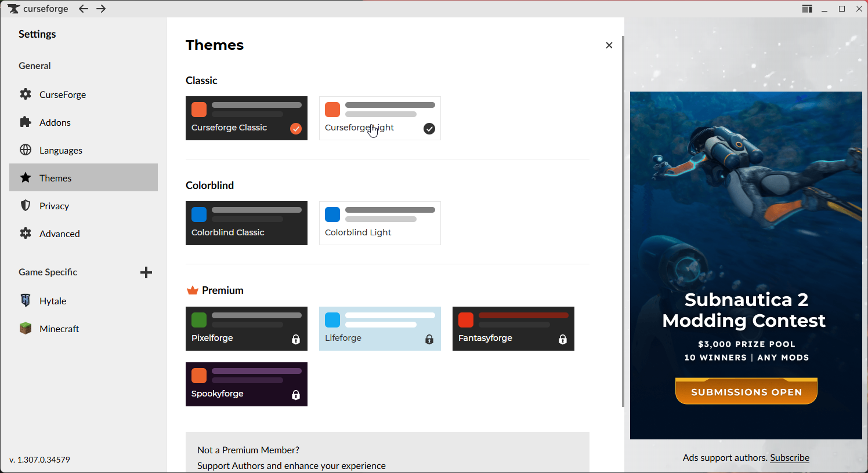The height and width of the screenshot is (473, 868).
Task: Click the Subscribe link under the ad
Action: click(790, 458)
